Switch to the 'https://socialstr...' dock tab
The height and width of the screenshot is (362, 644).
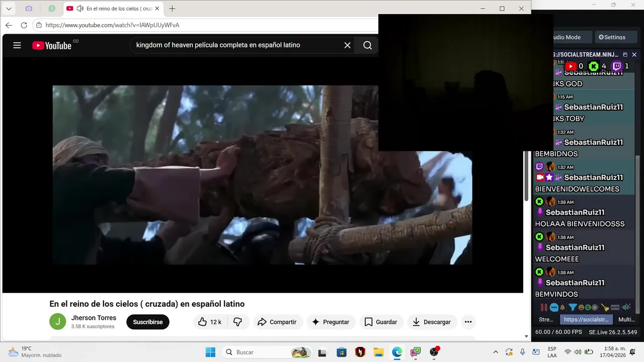(x=586, y=319)
